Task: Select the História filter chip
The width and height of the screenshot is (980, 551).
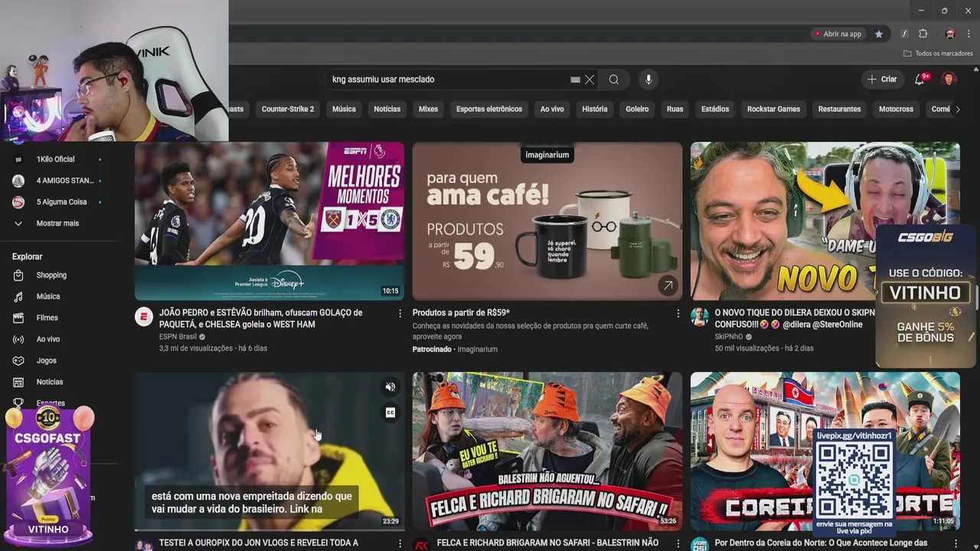Action: 594,109
